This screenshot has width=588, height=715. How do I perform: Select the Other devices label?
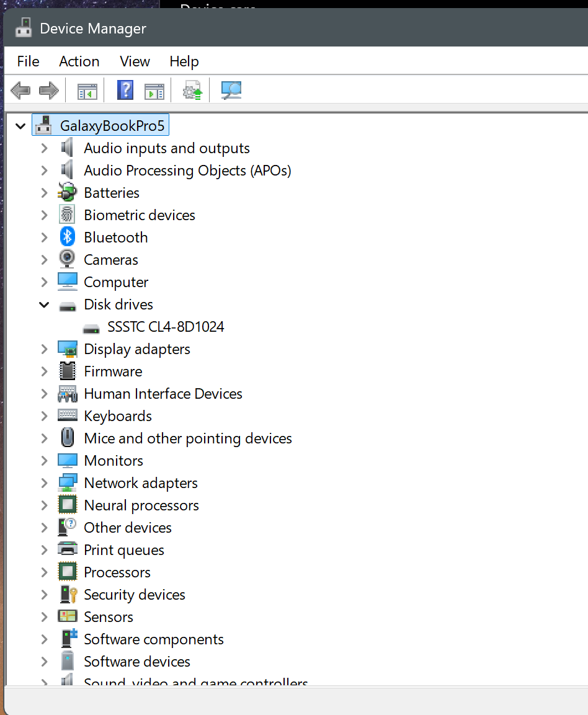[128, 528]
